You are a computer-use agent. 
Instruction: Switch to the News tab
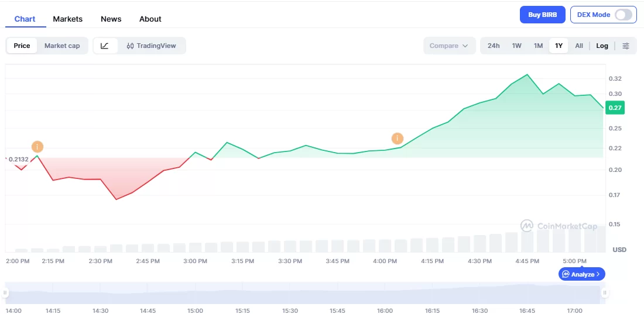[x=111, y=19]
